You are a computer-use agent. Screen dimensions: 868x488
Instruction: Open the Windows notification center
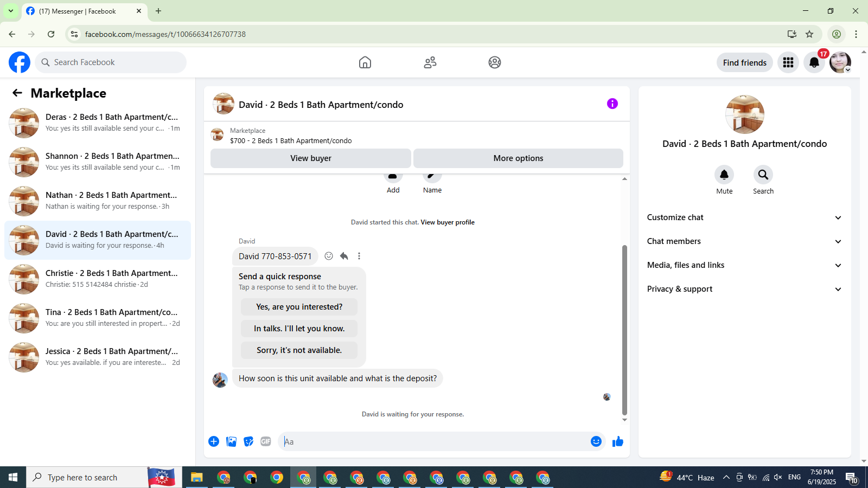pos(852,478)
